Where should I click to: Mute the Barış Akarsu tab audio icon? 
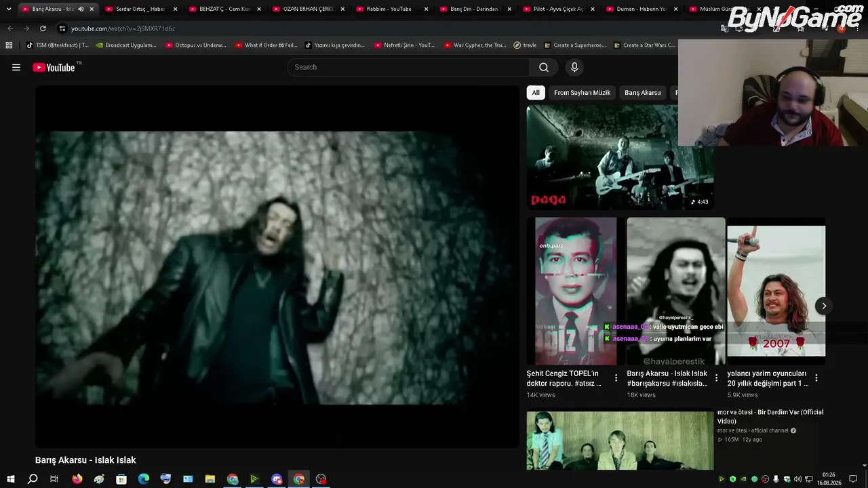point(81,9)
